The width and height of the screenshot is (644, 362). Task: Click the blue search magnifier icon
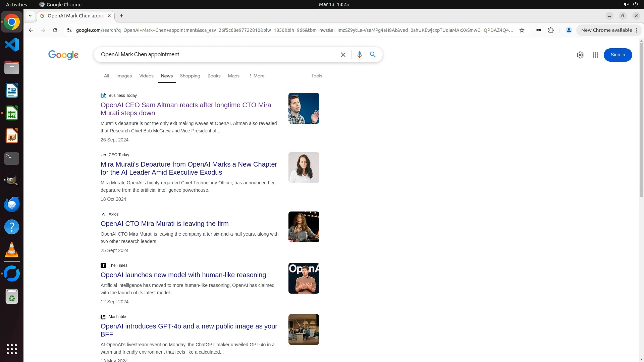coord(373,55)
